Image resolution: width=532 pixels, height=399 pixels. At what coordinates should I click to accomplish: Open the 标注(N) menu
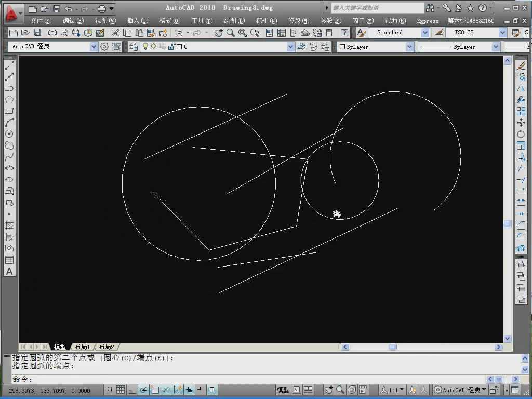267,21
